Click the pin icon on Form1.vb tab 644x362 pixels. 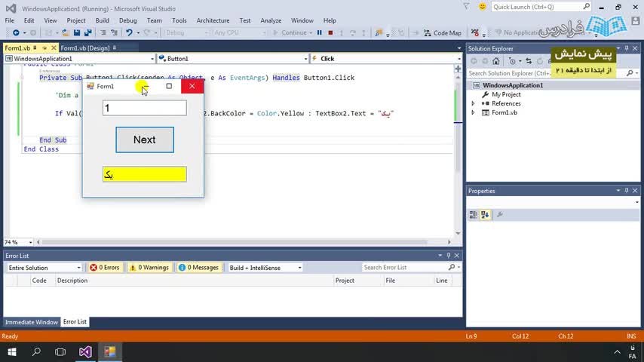click(44, 48)
